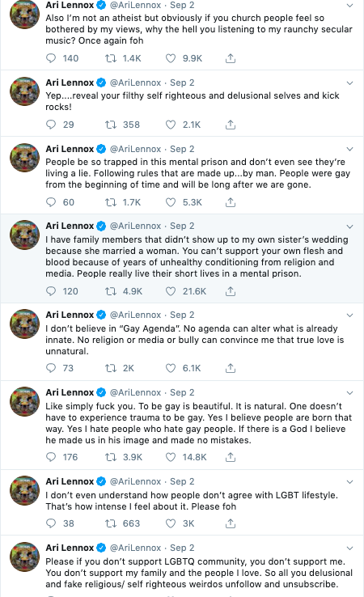
Task: Retweet the tweet with 1.4K retweets
Action: click(111, 58)
